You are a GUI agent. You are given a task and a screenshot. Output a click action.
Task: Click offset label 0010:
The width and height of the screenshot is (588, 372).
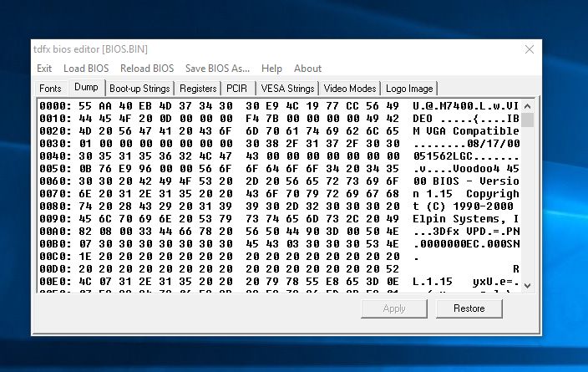click(55, 119)
